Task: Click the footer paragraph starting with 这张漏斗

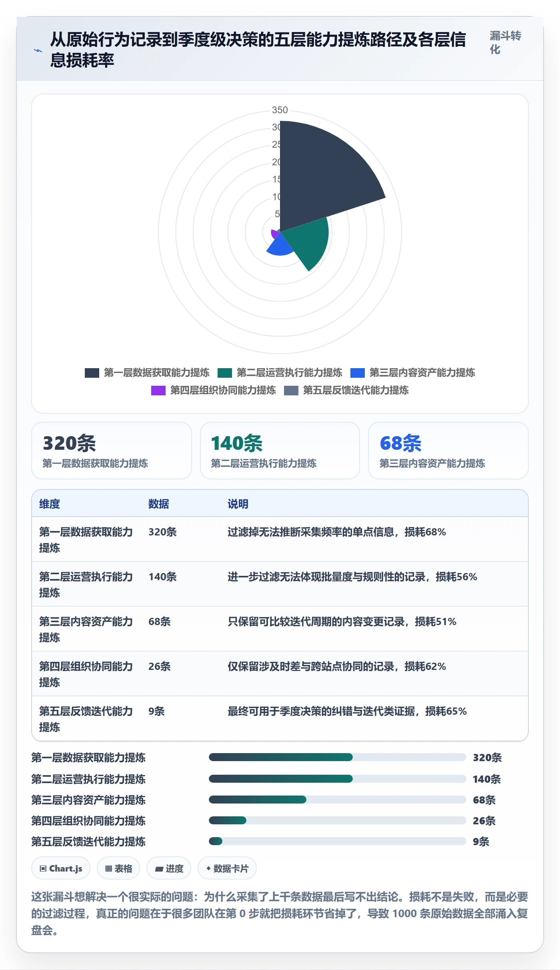Action: point(280,914)
